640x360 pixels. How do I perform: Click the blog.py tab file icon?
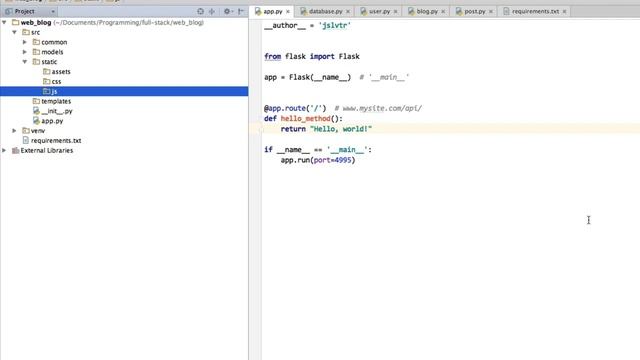click(411, 11)
